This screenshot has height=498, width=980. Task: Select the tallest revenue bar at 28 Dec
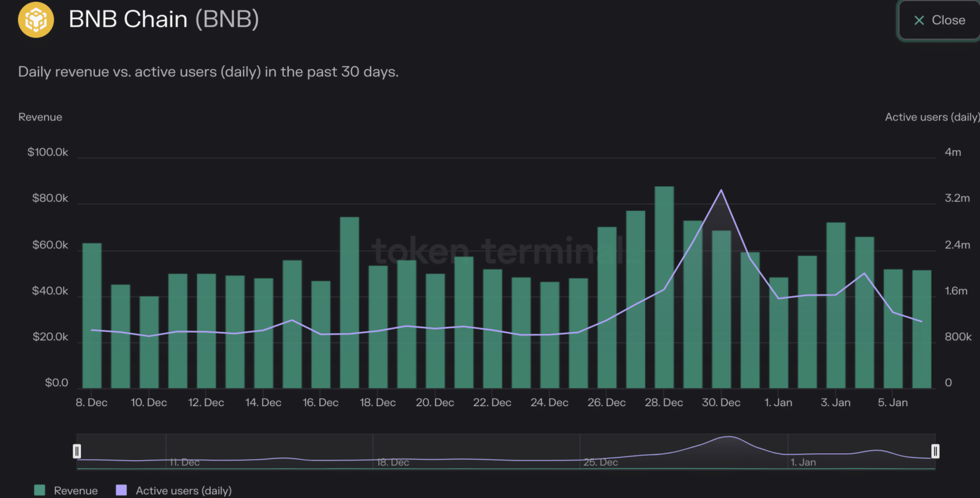(x=664, y=287)
